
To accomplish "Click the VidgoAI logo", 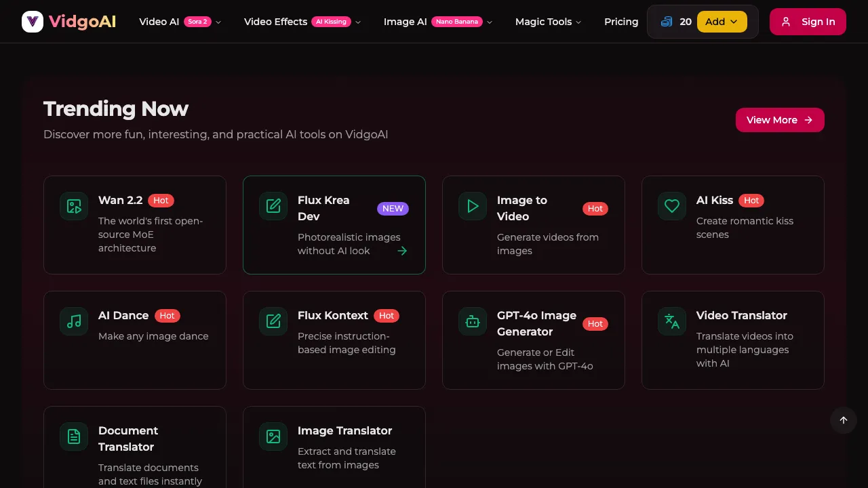I will (68, 21).
